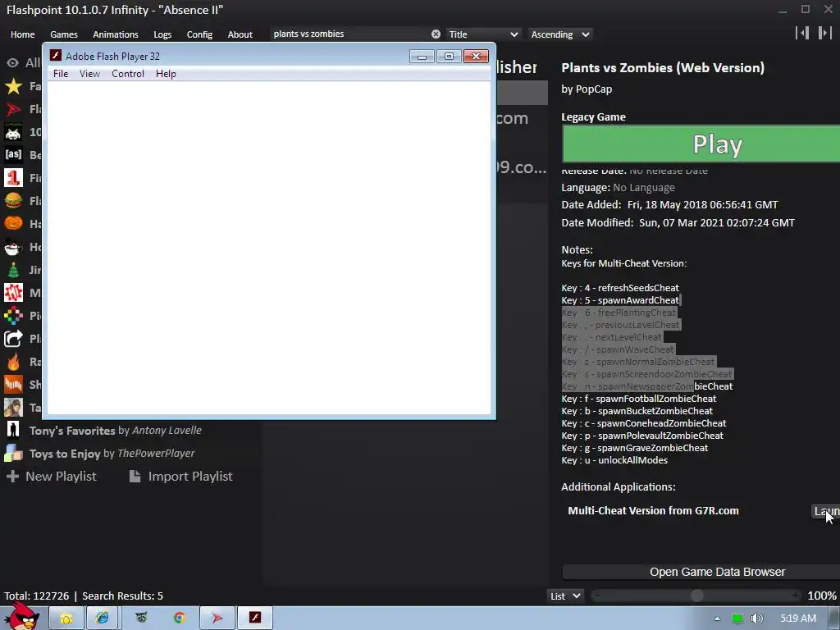Click the Plants vs Zombies (Web Version) title

[663, 67]
